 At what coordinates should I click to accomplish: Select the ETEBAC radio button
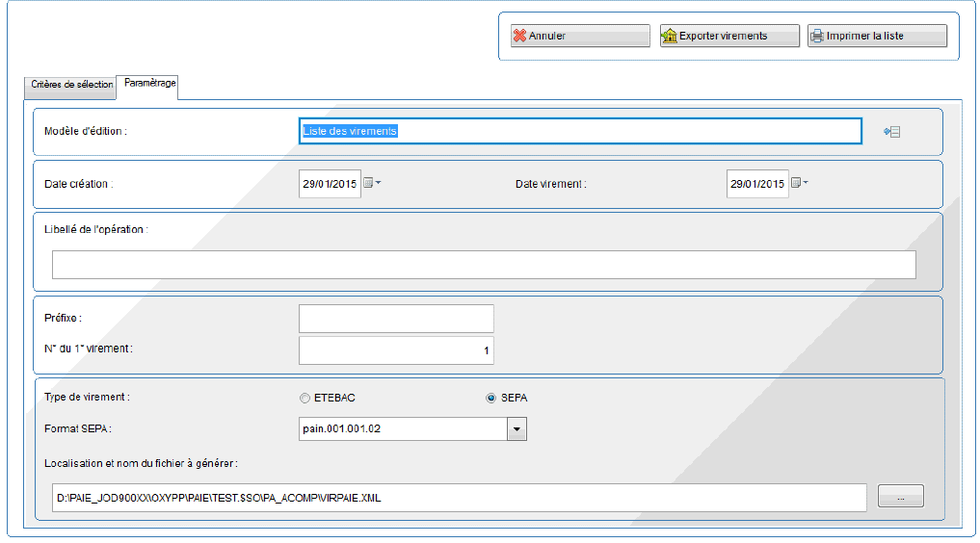305,399
